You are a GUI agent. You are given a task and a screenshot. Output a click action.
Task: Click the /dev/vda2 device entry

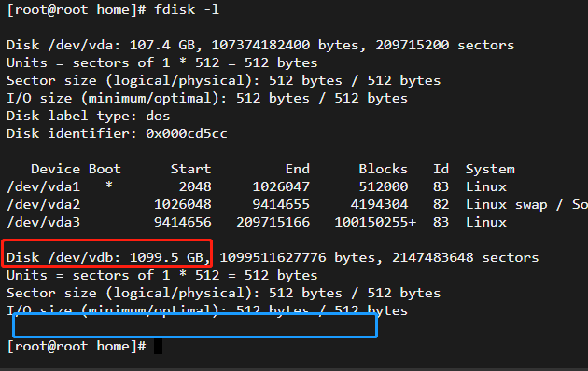44,204
